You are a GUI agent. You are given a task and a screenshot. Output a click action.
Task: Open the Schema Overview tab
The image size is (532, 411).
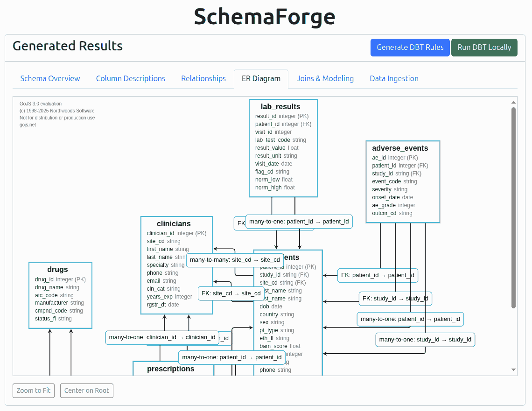coord(50,78)
